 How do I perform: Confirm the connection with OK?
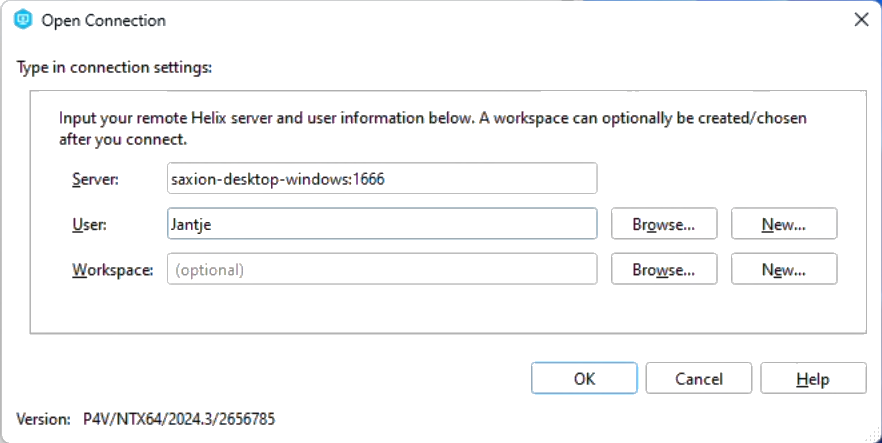click(584, 379)
